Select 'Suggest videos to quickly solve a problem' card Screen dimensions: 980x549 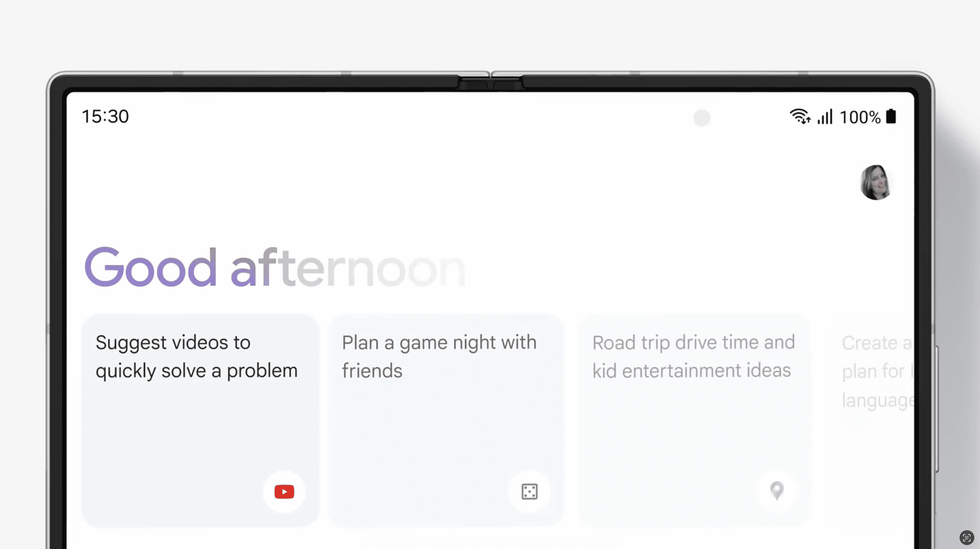pyautogui.click(x=200, y=420)
